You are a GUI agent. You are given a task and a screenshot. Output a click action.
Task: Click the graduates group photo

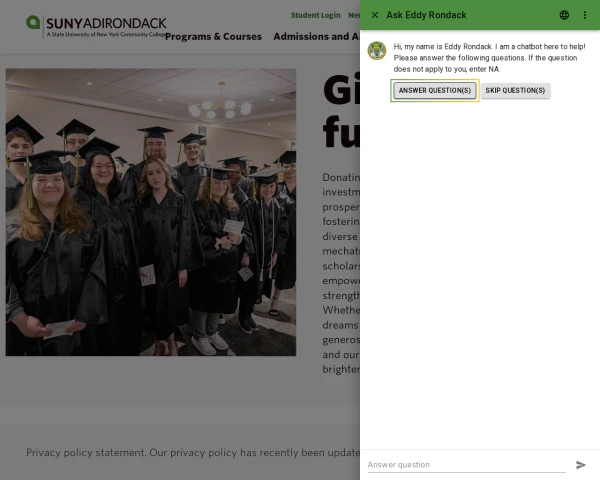(151, 212)
